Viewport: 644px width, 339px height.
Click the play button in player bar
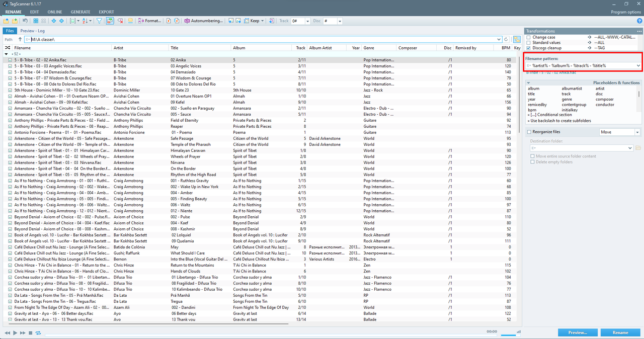[x=15, y=333]
